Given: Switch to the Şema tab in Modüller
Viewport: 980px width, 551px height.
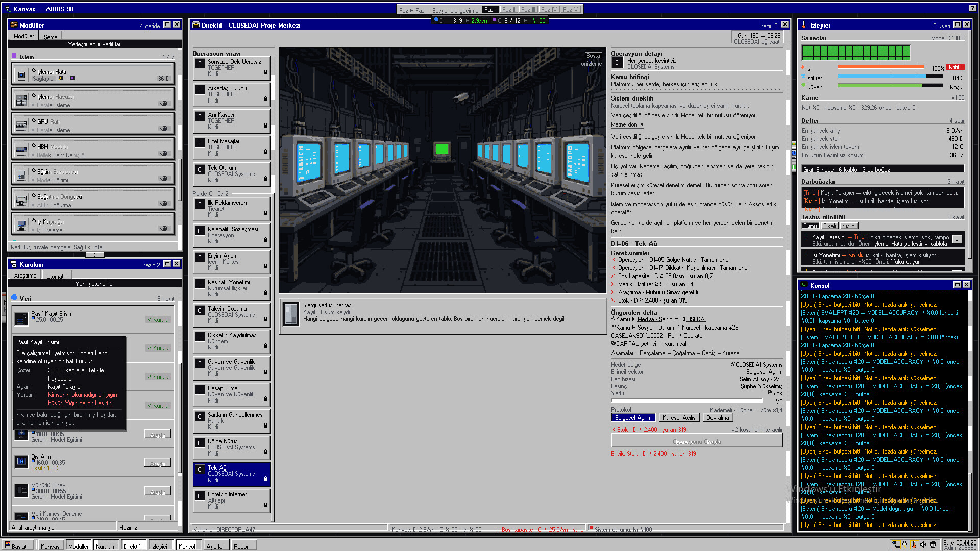Looking at the screenshot, I should 51,37.
